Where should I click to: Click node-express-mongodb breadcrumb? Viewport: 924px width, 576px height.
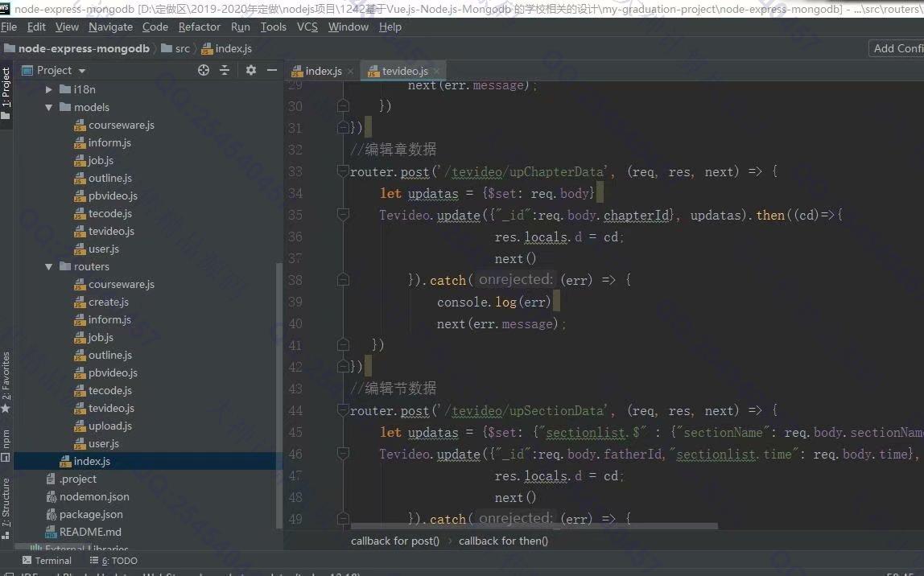click(77, 48)
